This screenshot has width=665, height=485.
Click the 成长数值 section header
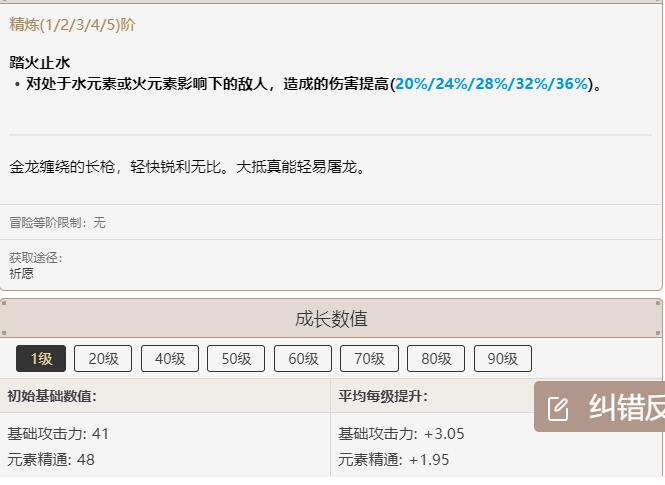331,319
